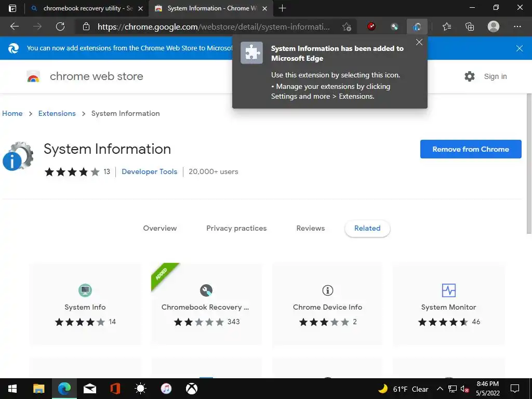Open the 61°F Clear weather widget
The height and width of the screenshot is (399, 532).
click(x=403, y=389)
